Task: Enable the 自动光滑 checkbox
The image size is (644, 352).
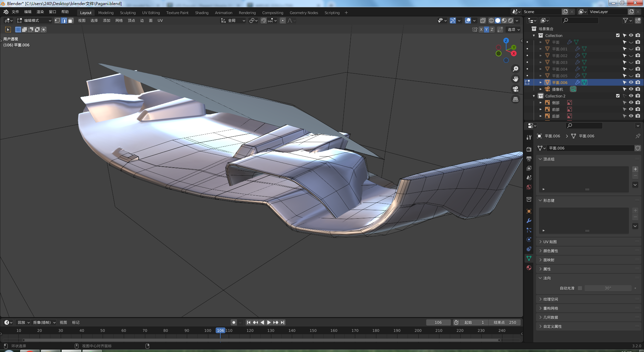Action: (x=580, y=288)
